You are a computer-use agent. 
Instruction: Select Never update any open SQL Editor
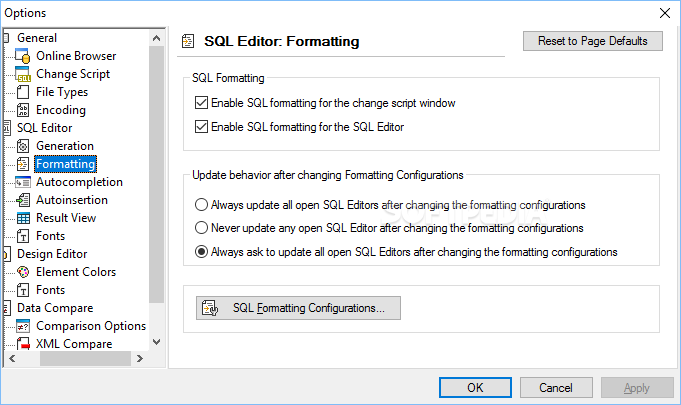click(201, 227)
